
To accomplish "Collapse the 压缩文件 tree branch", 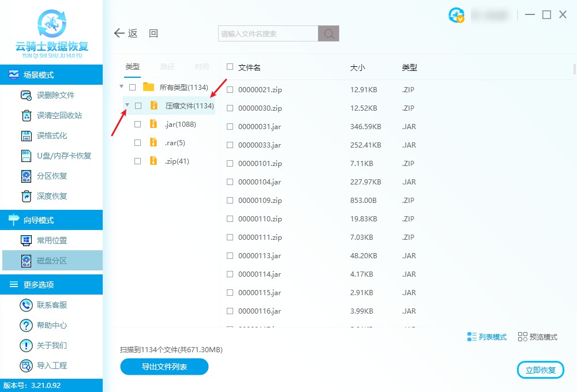I will tap(127, 105).
